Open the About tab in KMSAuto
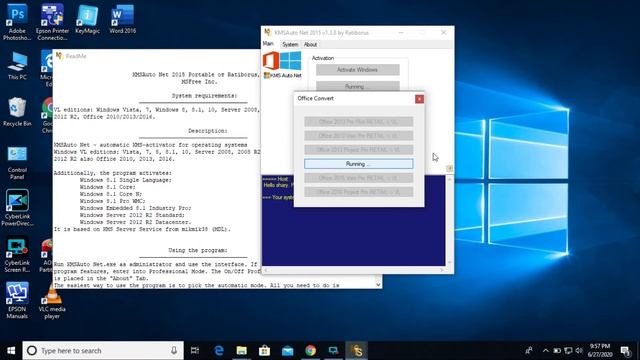 pyautogui.click(x=310, y=44)
